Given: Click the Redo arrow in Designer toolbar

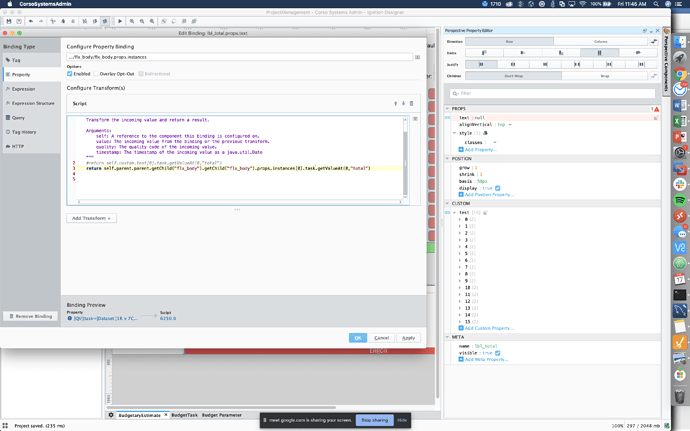Looking at the screenshot, I should click(x=41, y=21).
